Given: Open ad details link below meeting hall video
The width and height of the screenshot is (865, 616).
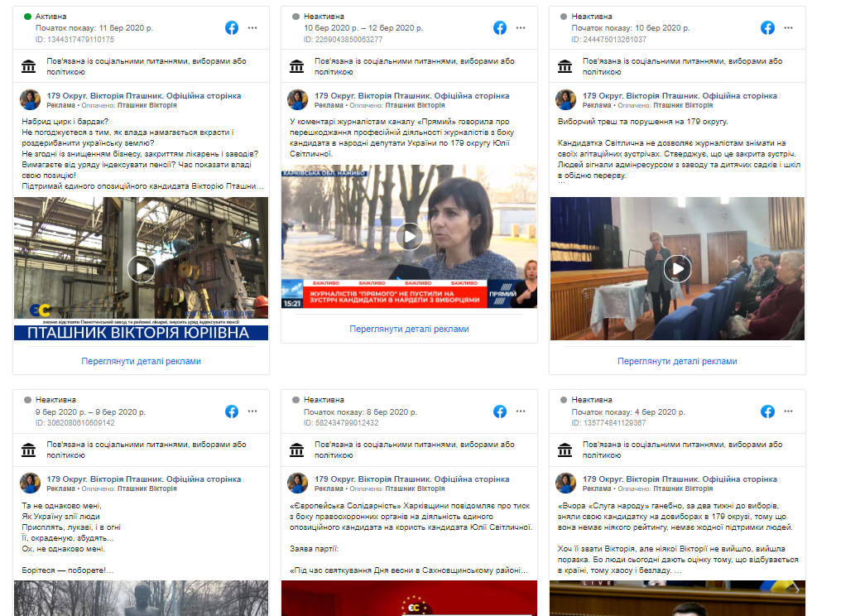Looking at the screenshot, I should (677, 361).
